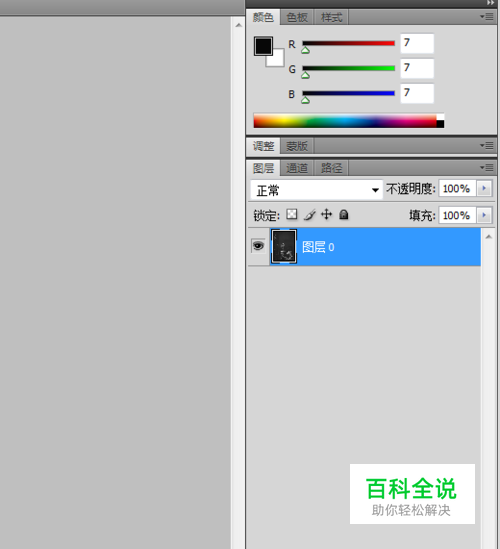Image resolution: width=500 pixels, height=549 pixels.
Task: Click the canvas scrollbar up arrow
Action: click(x=238, y=25)
